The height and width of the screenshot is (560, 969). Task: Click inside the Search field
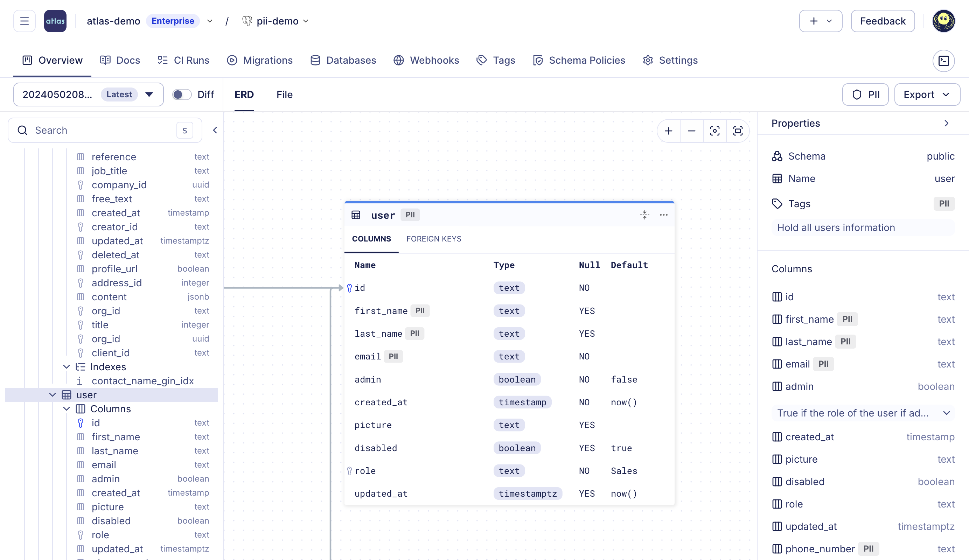coord(96,130)
